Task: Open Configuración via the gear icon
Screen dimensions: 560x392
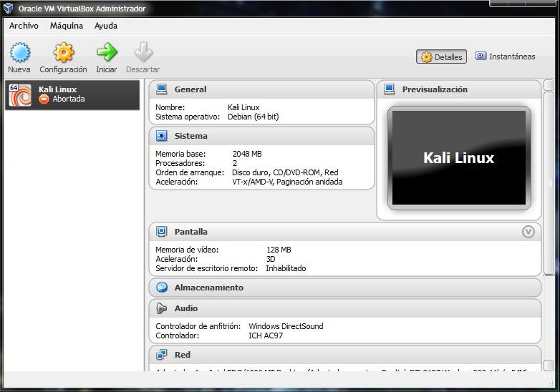Action: coord(64,53)
